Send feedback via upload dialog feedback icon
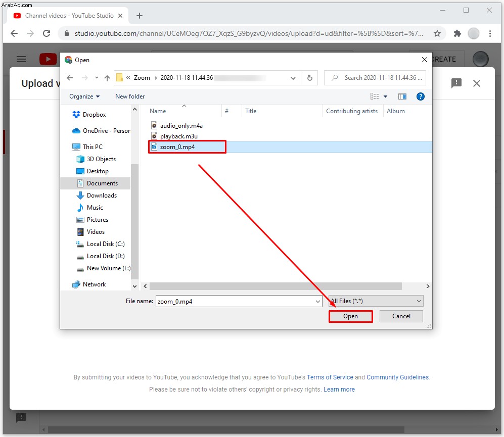 pos(456,83)
